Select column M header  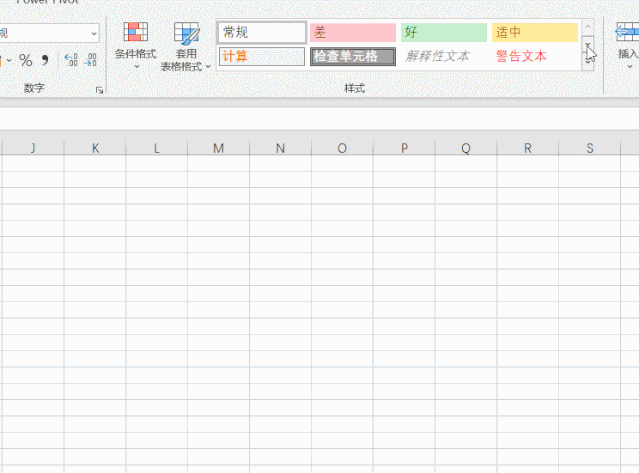pos(219,148)
